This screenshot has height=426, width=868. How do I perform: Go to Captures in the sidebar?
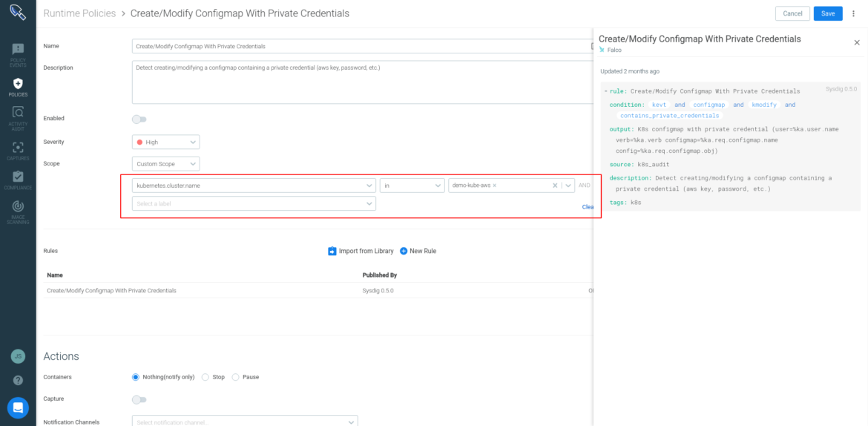pos(18,151)
